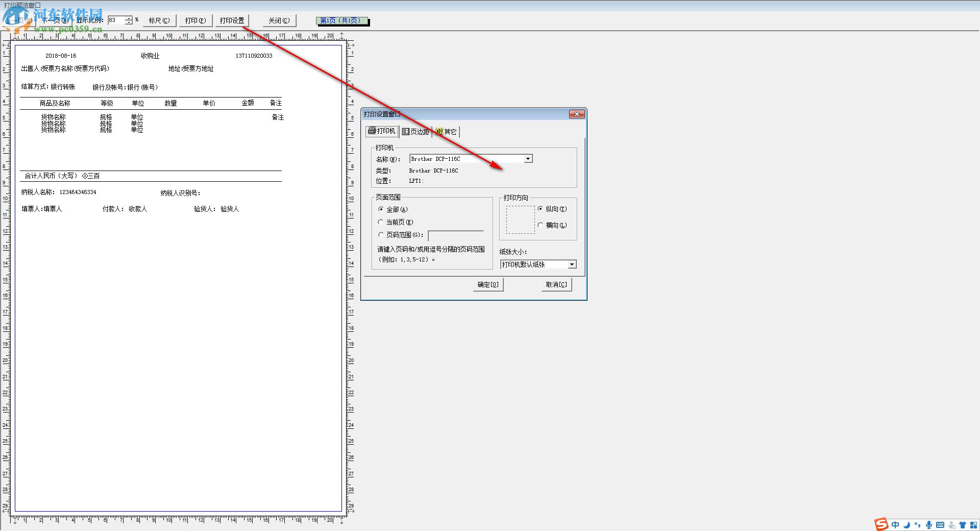Click the portrait orientation preview box

[520, 220]
